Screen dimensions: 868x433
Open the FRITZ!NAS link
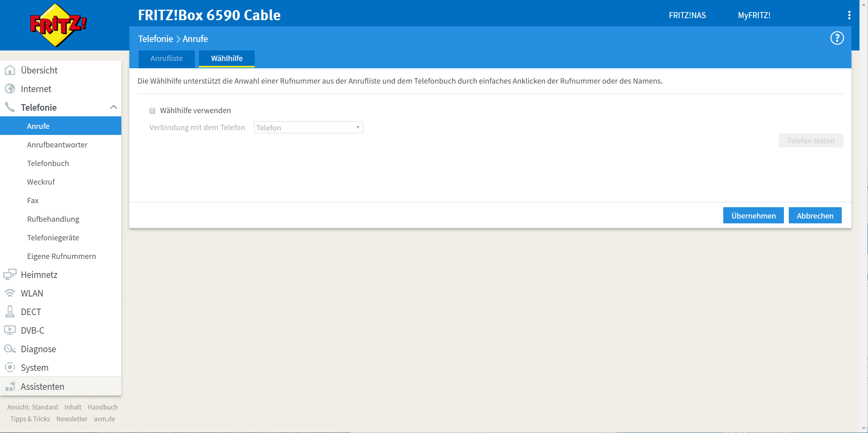click(687, 15)
